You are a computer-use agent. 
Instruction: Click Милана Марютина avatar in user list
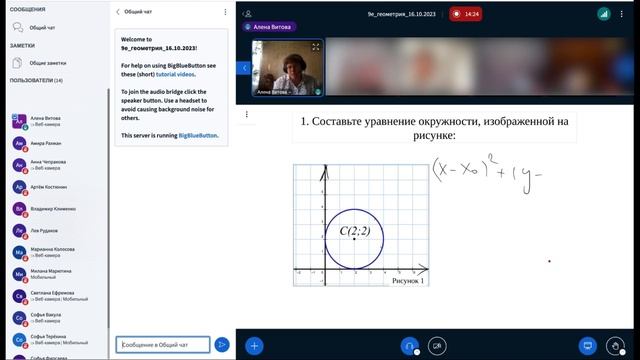19,274
